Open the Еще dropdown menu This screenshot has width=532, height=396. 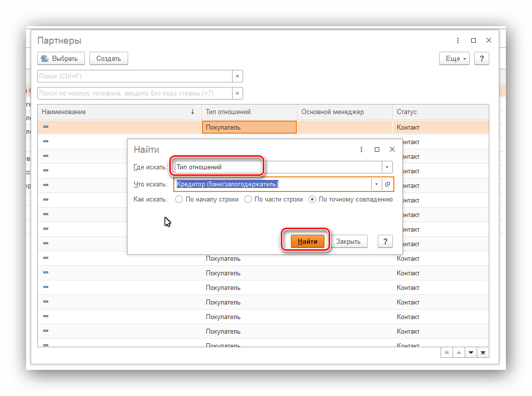tap(454, 58)
